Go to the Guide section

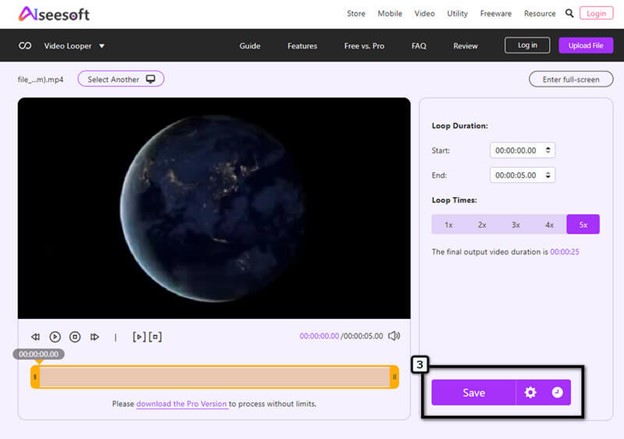point(250,46)
